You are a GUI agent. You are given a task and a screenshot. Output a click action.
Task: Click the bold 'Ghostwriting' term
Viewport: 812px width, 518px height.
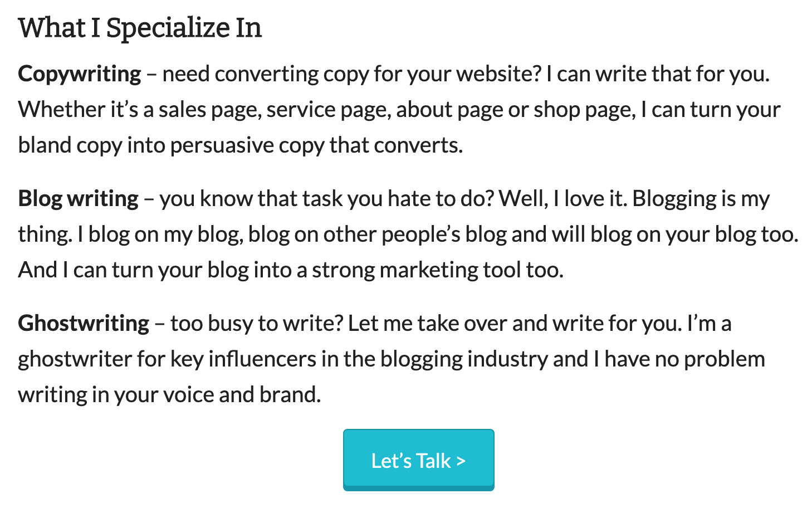coord(84,323)
